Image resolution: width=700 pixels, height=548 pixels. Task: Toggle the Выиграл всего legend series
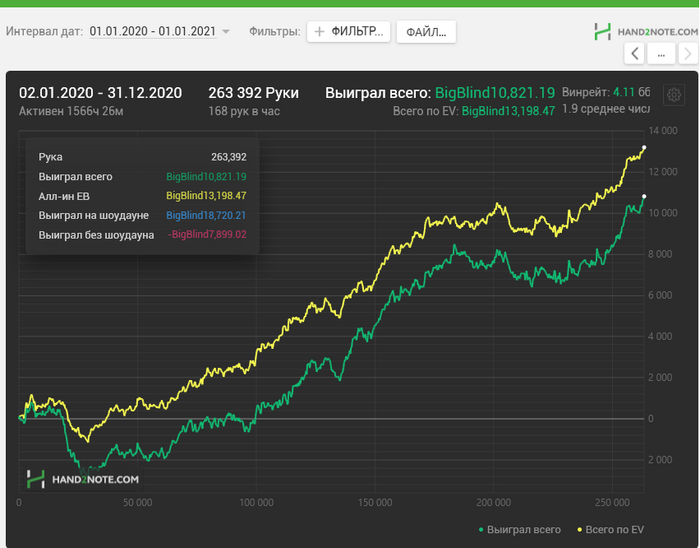(x=520, y=530)
